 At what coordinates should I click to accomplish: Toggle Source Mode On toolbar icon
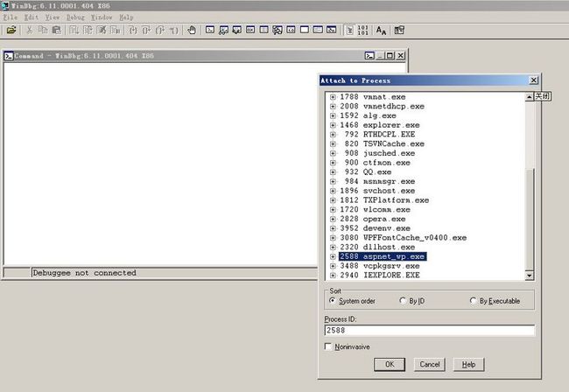(349, 30)
